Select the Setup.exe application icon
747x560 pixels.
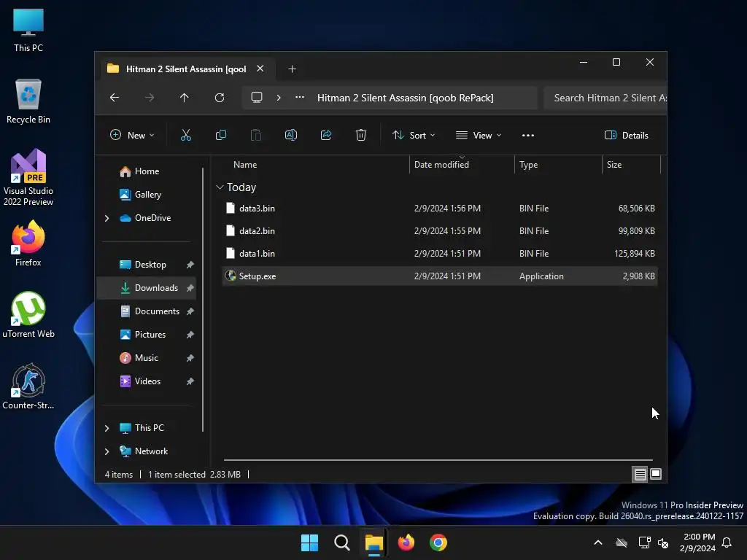click(231, 276)
